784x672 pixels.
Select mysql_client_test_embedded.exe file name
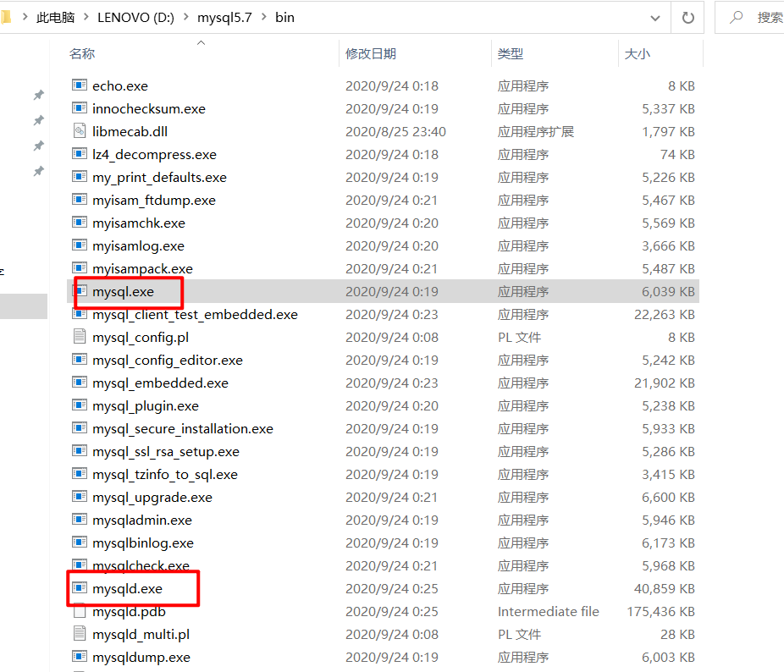[x=195, y=315]
